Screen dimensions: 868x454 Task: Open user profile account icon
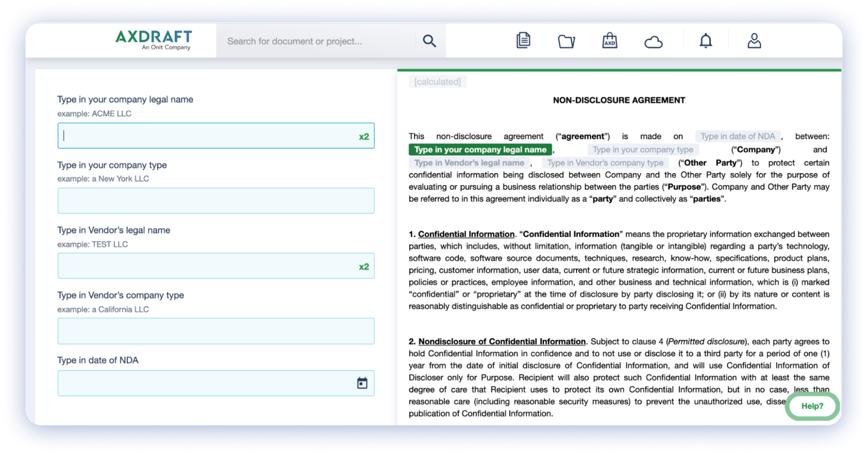[x=754, y=41]
